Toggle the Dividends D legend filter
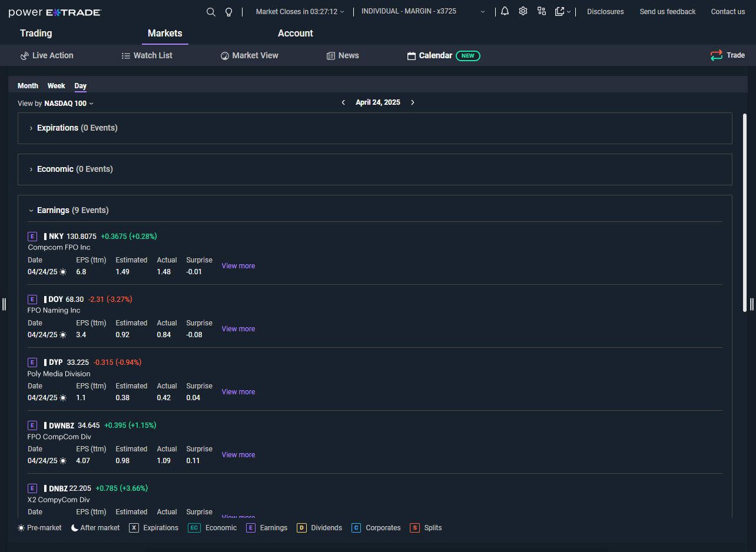756x552 pixels. pos(301,528)
